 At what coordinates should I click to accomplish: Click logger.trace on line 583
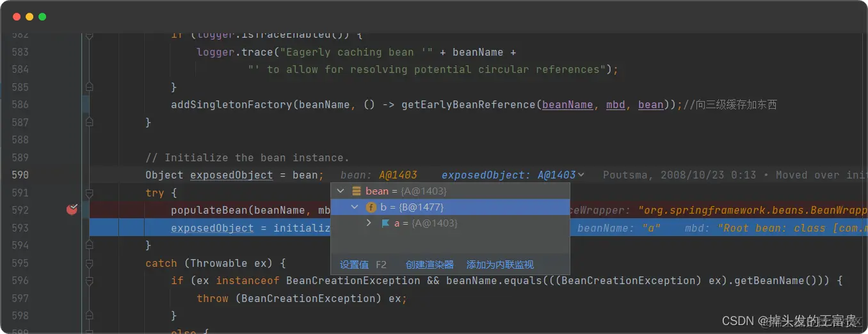coord(235,52)
